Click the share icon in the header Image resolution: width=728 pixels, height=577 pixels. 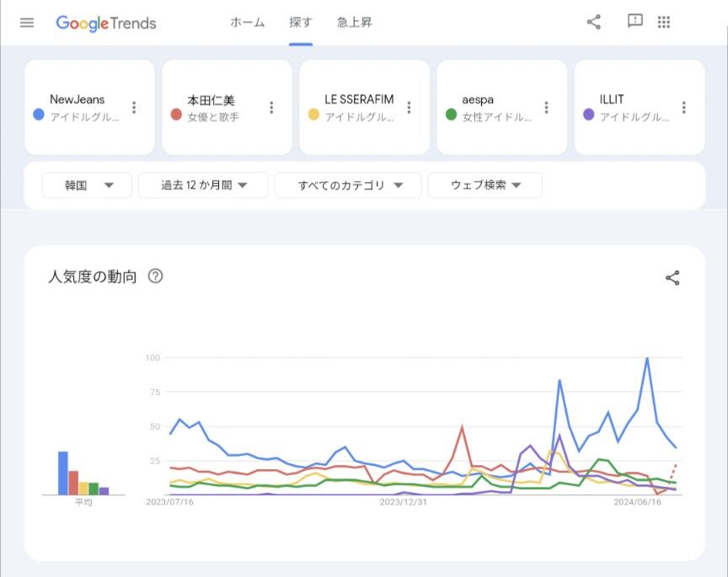pyautogui.click(x=594, y=22)
